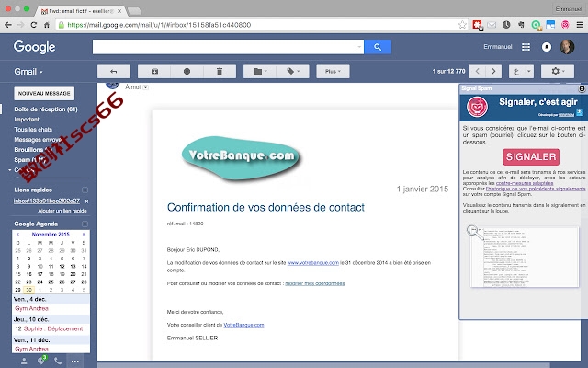Open Hangouts chat icon at bottom

pos(41,362)
